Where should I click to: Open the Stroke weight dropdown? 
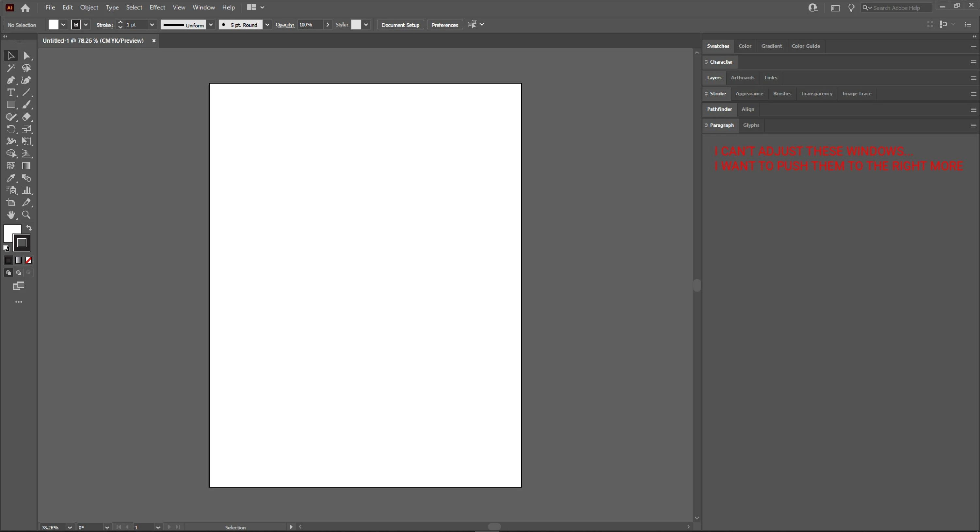coord(152,25)
